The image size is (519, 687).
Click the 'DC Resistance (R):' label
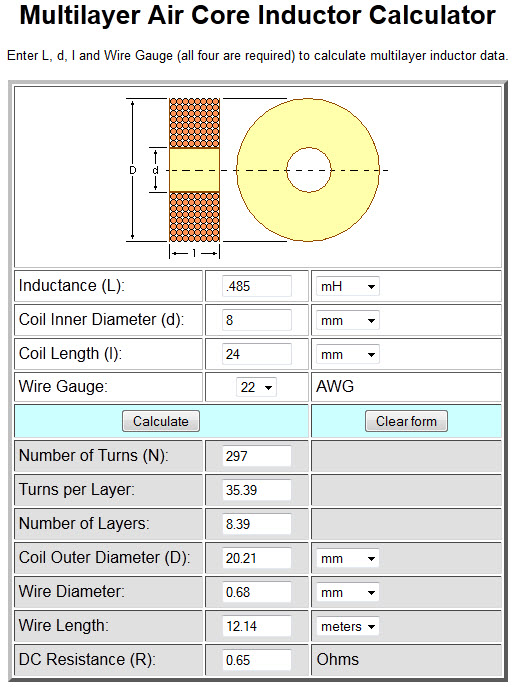[x=87, y=660]
